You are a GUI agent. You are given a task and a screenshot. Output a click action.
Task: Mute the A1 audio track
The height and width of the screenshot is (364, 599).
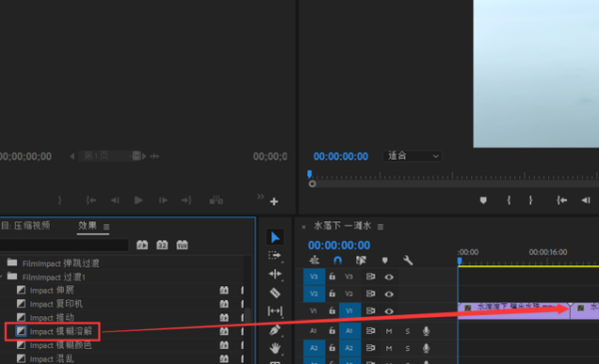[x=389, y=331]
